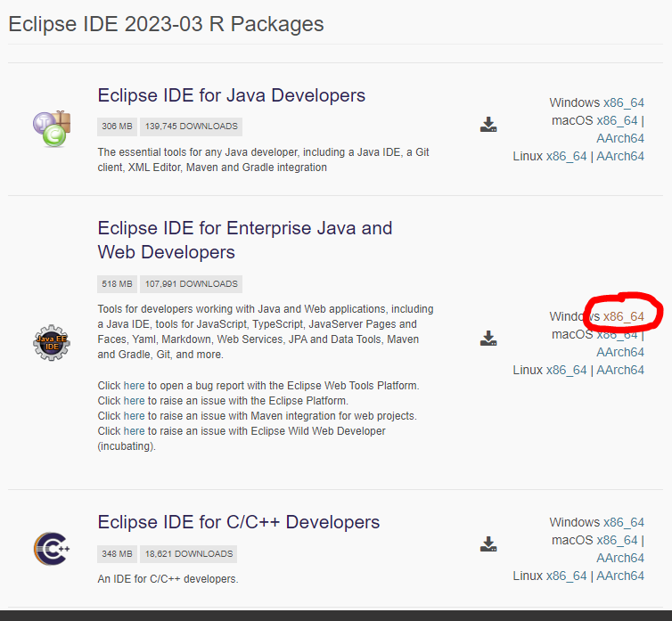672x621 pixels.
Task: Click 'here' for Eclipse Wild Web Developer issue
Action: coord(135,431)
